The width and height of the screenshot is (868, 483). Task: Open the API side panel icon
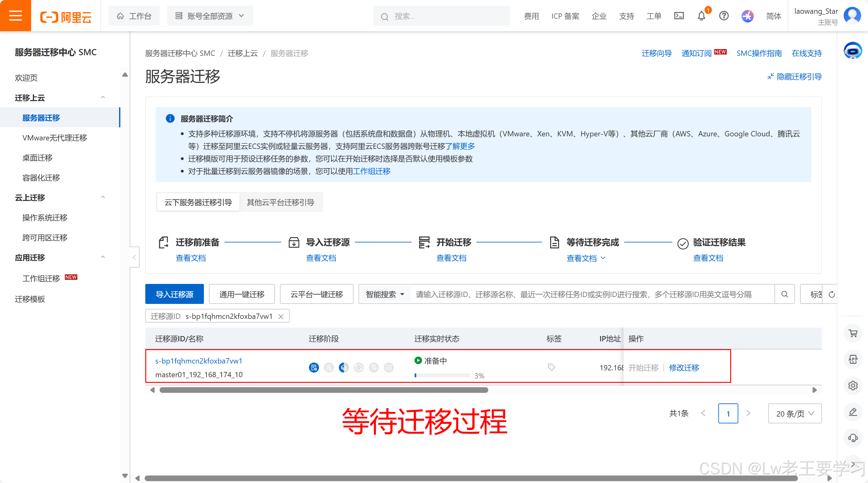[x=853, y=359]
